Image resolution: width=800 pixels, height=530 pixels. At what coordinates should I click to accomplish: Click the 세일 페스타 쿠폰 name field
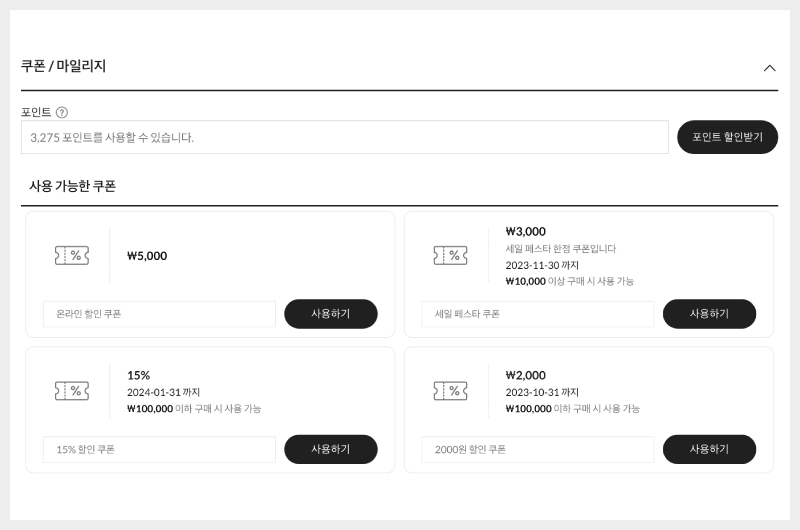537,314
